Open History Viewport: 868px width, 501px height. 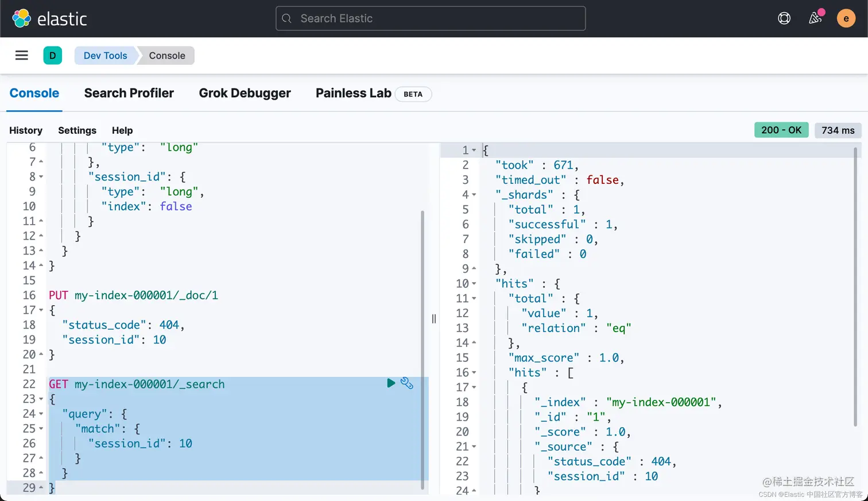pos(26,130)
